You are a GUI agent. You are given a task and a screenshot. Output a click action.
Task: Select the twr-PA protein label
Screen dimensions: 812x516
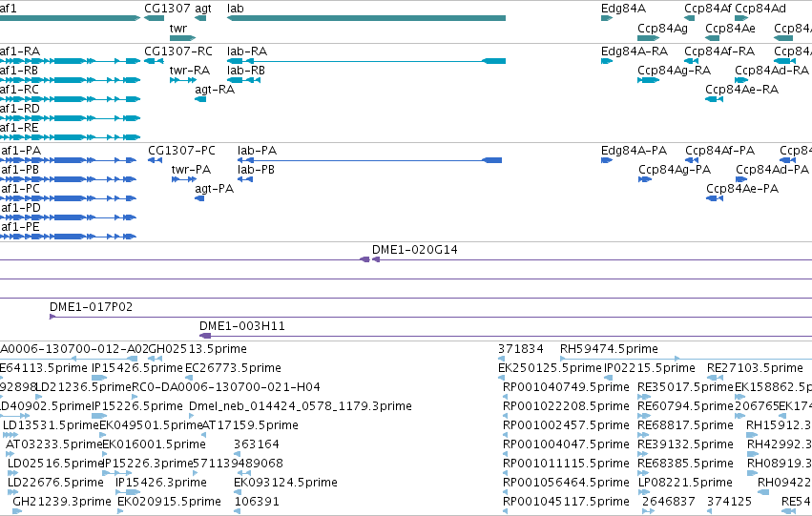click(191, 170)
